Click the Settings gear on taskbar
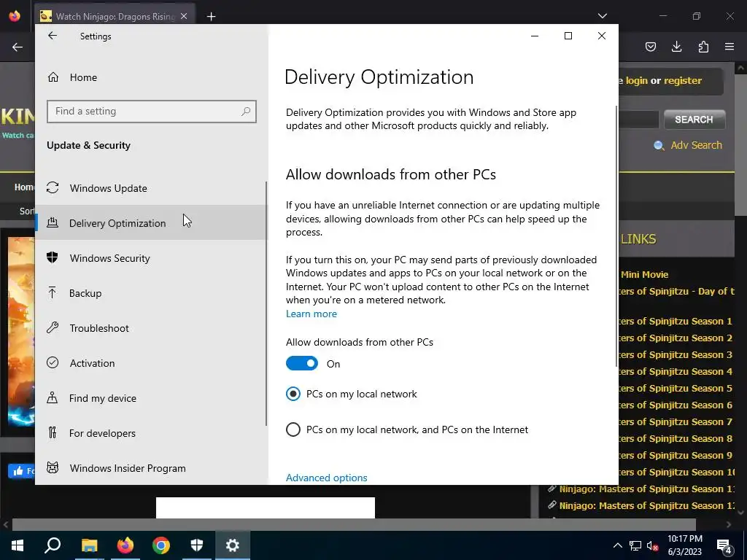 pyautogui.click(x=233, y=545)
